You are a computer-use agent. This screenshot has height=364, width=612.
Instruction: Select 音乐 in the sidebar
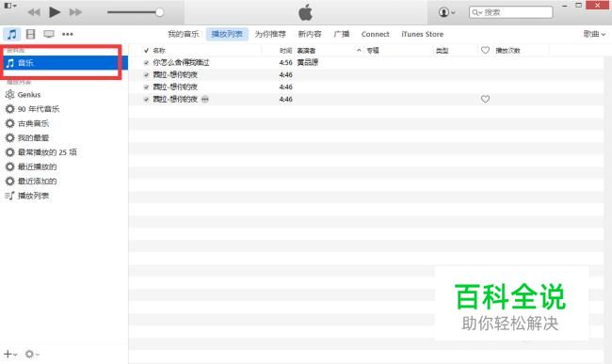pos(64,63)
